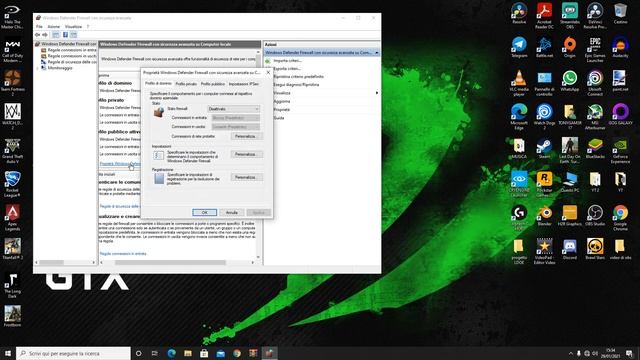
Task: Click Annulla in the properties dialog
Action: (x=231, y=213)
